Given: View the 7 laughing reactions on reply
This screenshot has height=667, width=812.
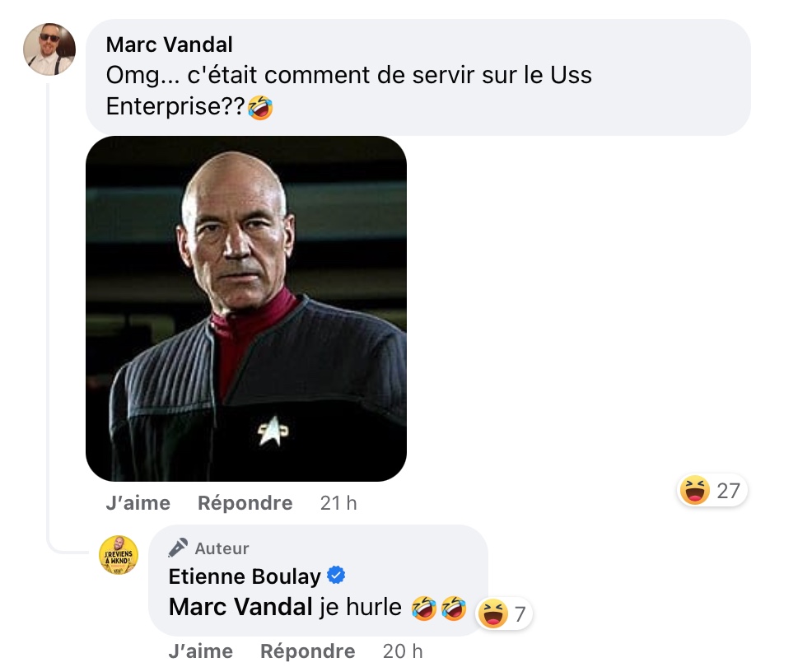Looking at the screenshot, I should (x=503, y=613).
